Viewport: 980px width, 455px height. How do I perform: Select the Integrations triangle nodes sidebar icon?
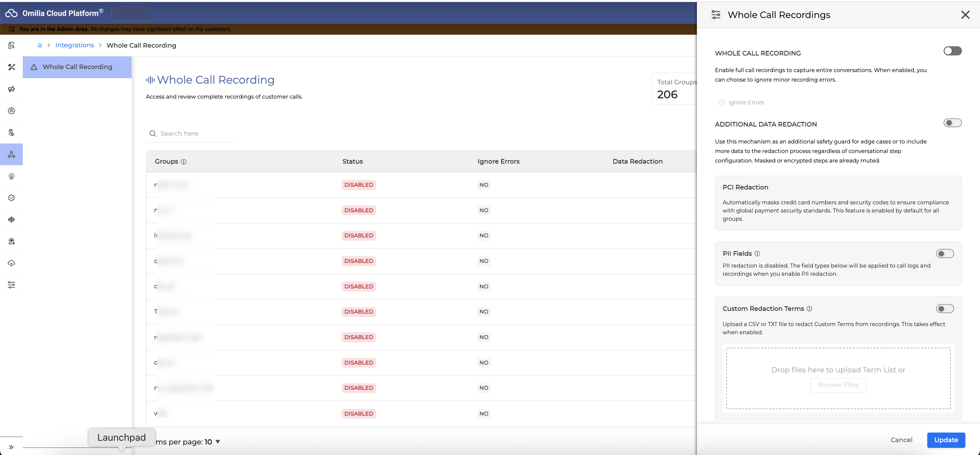point(12,154)
